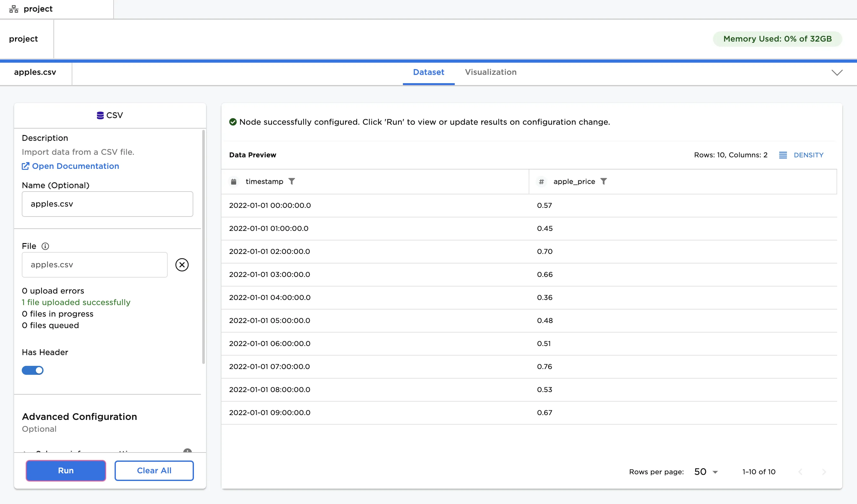Click the project hierarchy icon
Image resolution: width=857 pixels, height=504 pixels.
point(14,9)
